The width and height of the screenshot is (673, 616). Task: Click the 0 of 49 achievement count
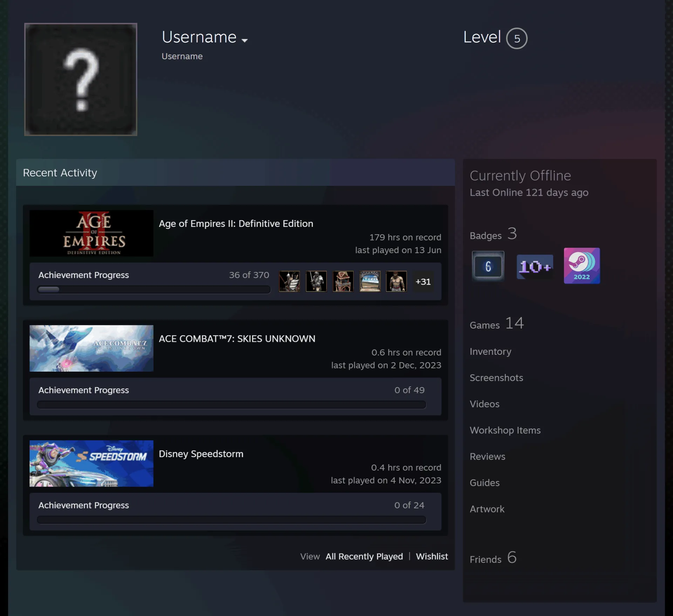tap(409, 390)
